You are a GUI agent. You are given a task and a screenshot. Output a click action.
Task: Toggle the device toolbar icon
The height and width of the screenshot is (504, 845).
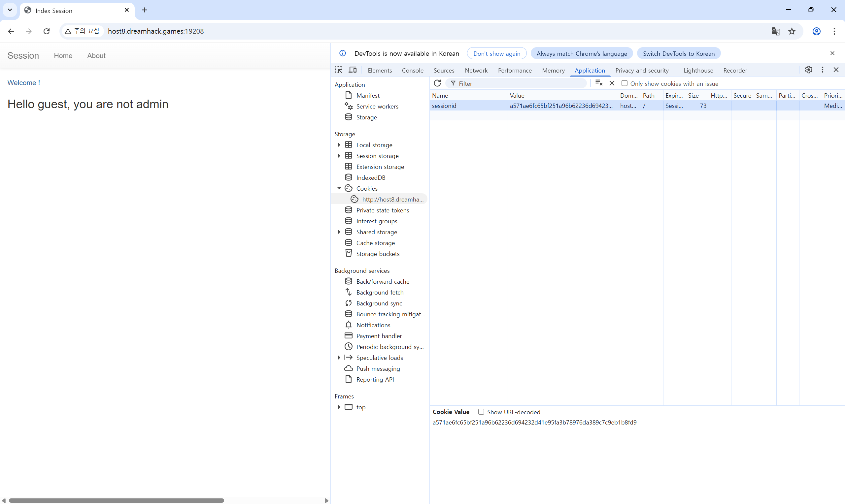coord(353,70)
